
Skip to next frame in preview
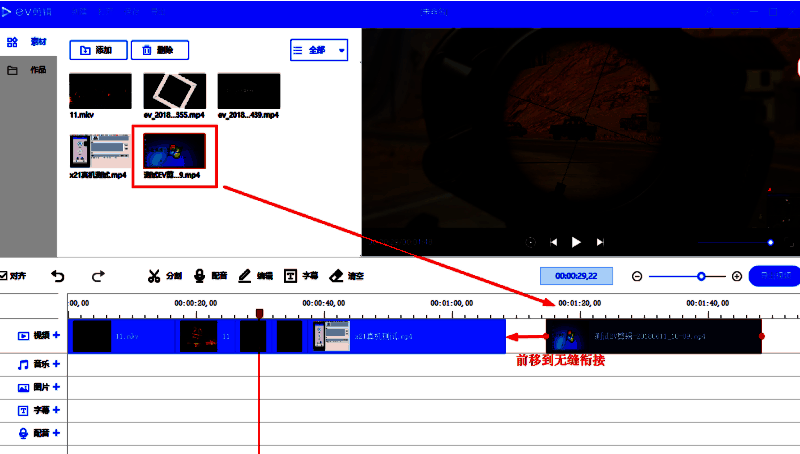coord(600,242)
